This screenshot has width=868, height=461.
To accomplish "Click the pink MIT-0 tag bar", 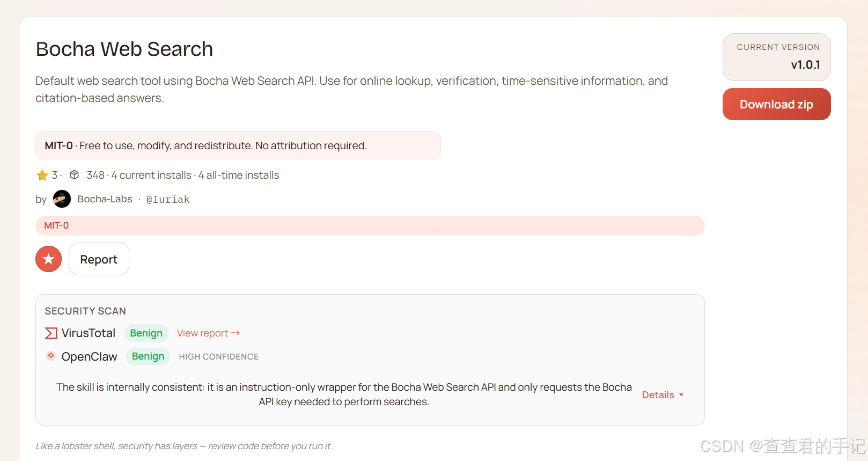I will coord(369,225).
